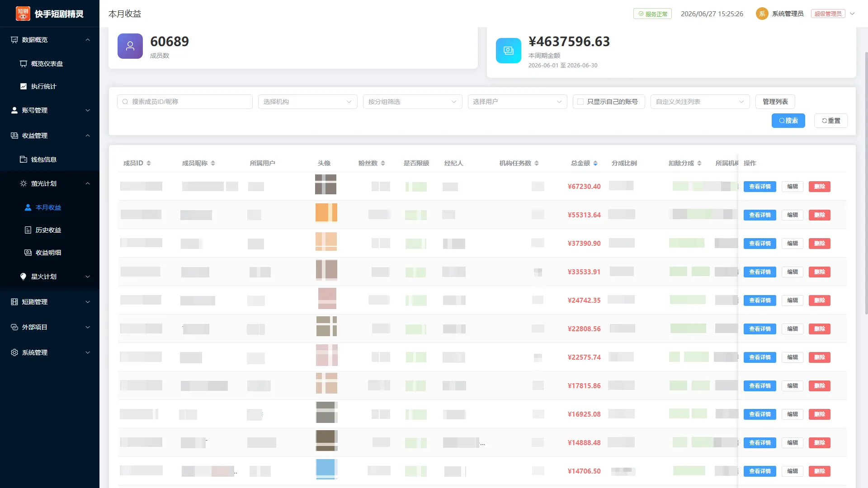868x488 pixels.
Task: Click the 超级管理员 role tag
Action: pos(828,14)
